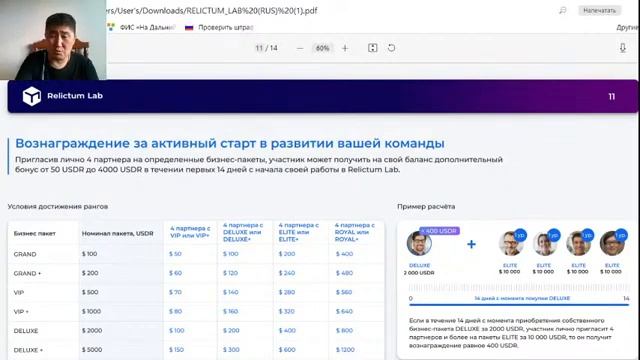
Task: Click the webcam video thumbnail
Action: 53,40
